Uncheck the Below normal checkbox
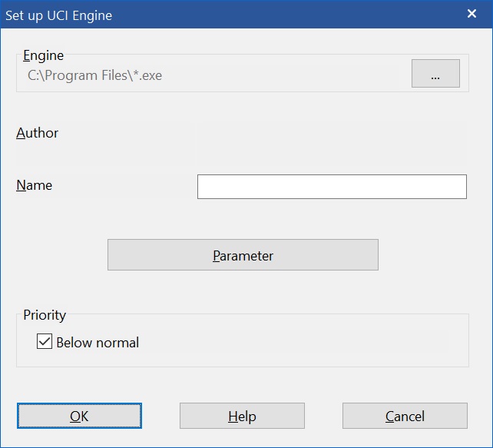 pos(45,342)
